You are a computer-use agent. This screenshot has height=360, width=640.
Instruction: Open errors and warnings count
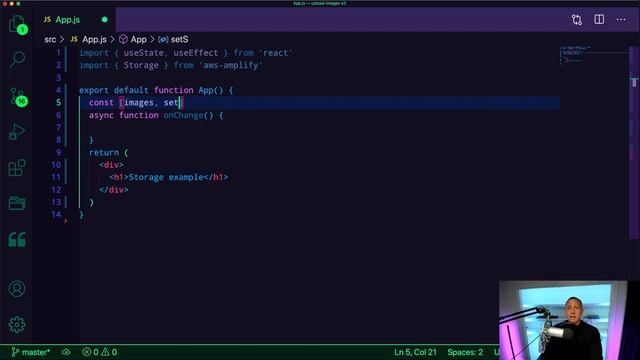[x=100, y=352]
